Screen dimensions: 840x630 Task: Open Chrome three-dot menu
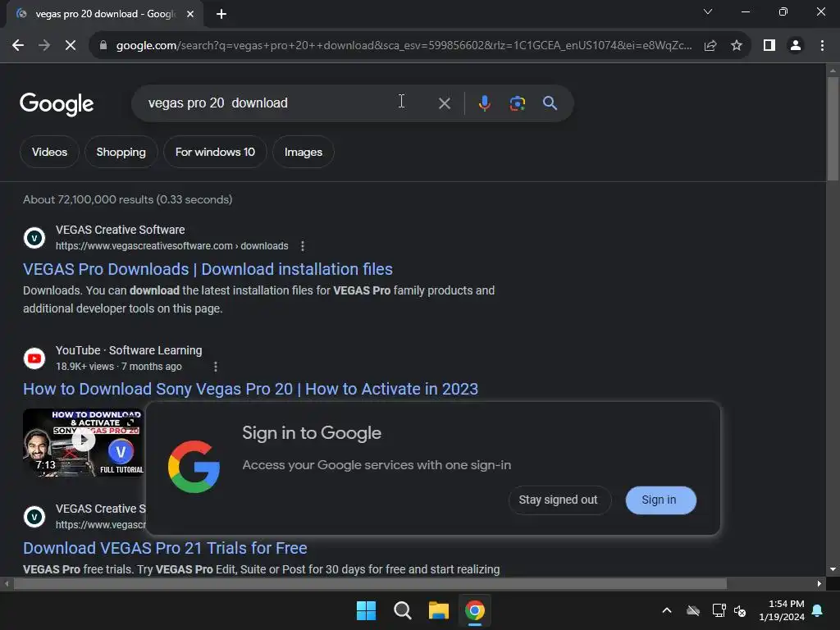(822, 46)
